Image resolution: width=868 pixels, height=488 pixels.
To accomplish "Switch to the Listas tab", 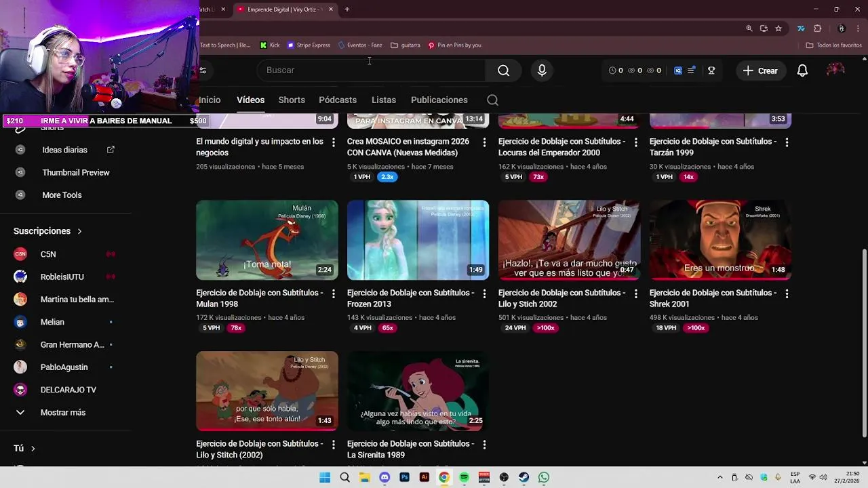I will click(x=384, y=100).
